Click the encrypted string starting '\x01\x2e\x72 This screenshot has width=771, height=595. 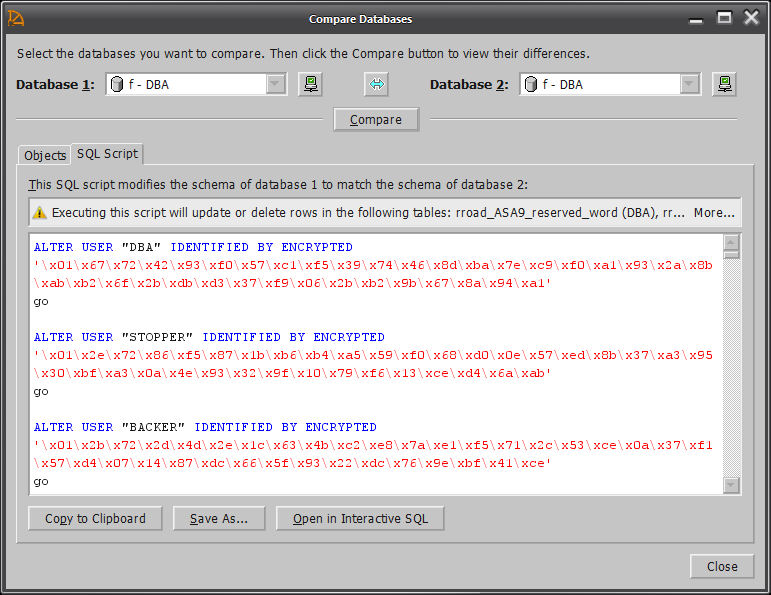click(x=373, y=356)
